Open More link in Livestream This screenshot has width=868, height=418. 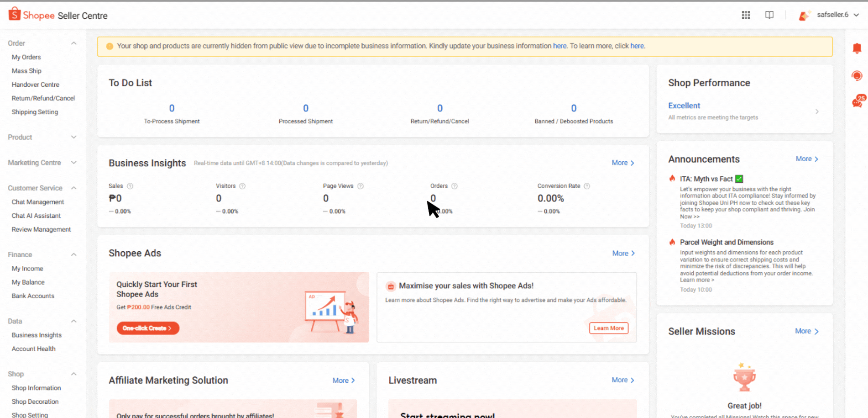[623, 380]
